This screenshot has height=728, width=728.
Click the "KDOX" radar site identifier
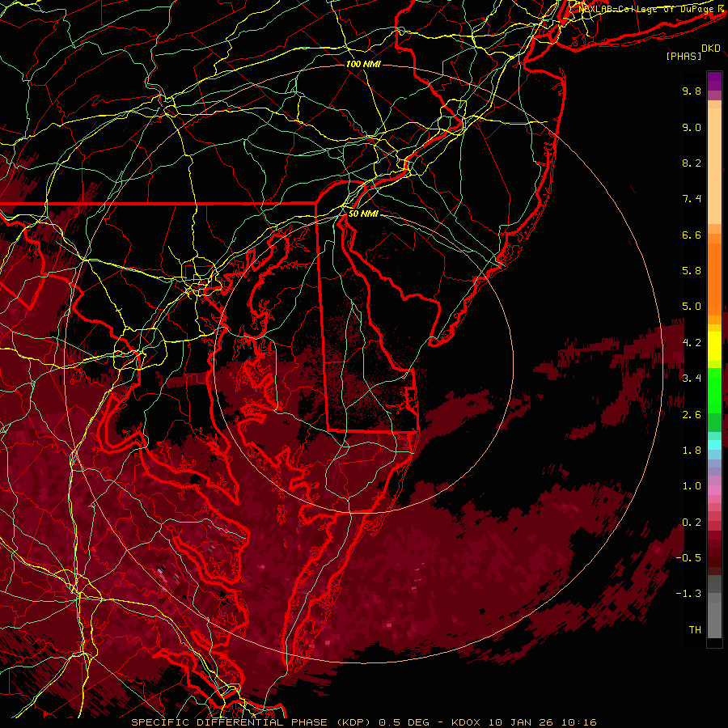(466, 722)
